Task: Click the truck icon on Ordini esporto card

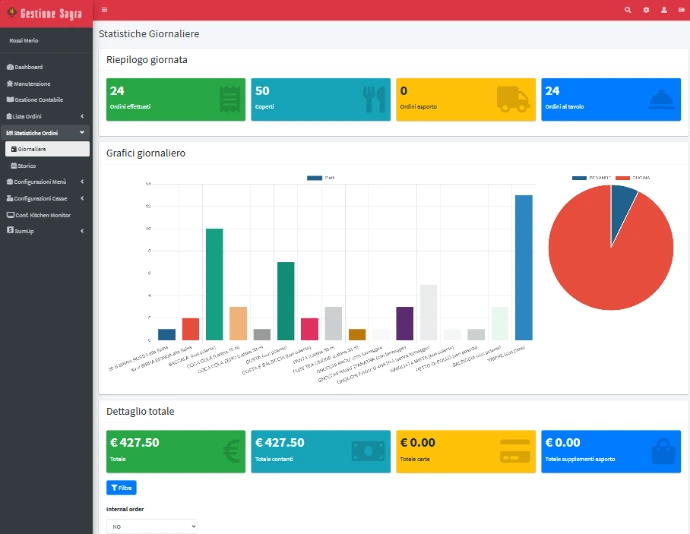Action: point(512,99)
